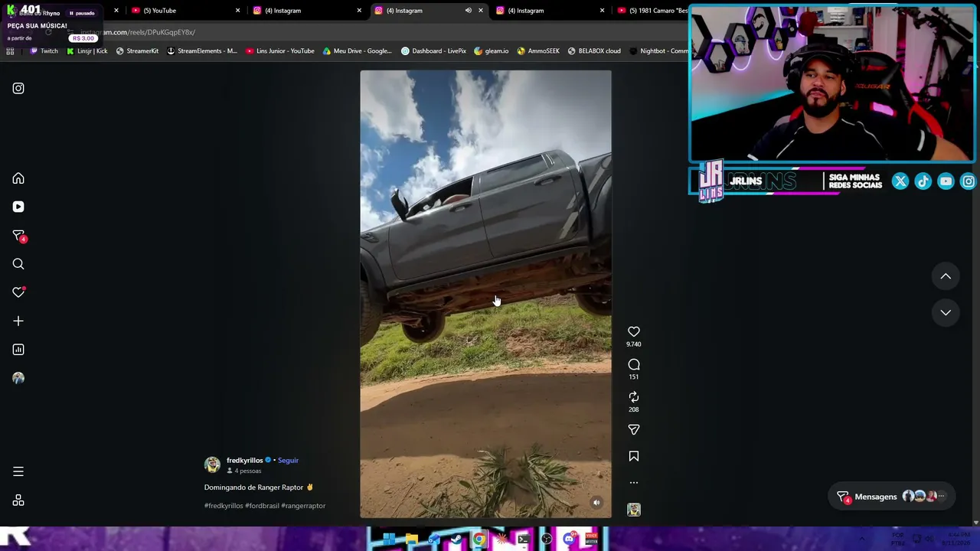This screenshot has width=980, height=551.
Task: Open the gleam.io bookmark
Action: [x=492, y=51]
